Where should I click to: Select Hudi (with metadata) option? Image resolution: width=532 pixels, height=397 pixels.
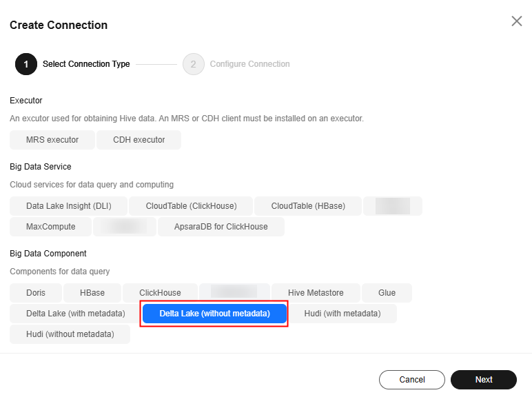(x=342, y=314)
